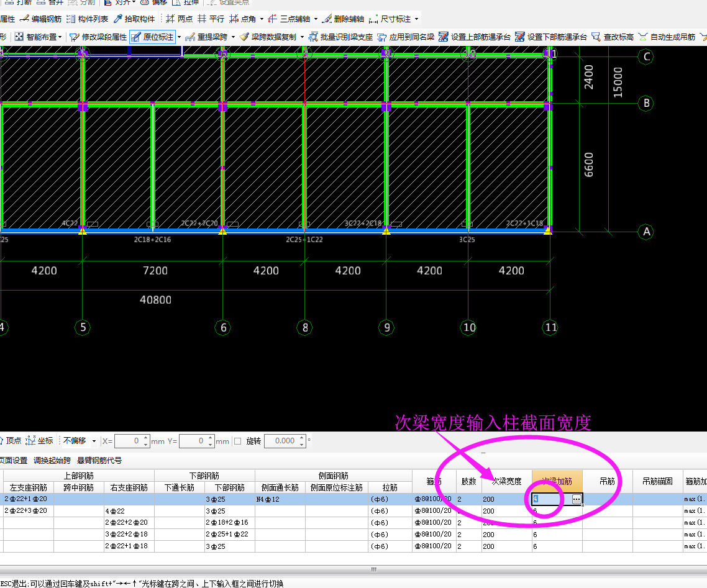
Task: Expand dropdown arrow next to 三点辅轴
Action: coord(316,19)
